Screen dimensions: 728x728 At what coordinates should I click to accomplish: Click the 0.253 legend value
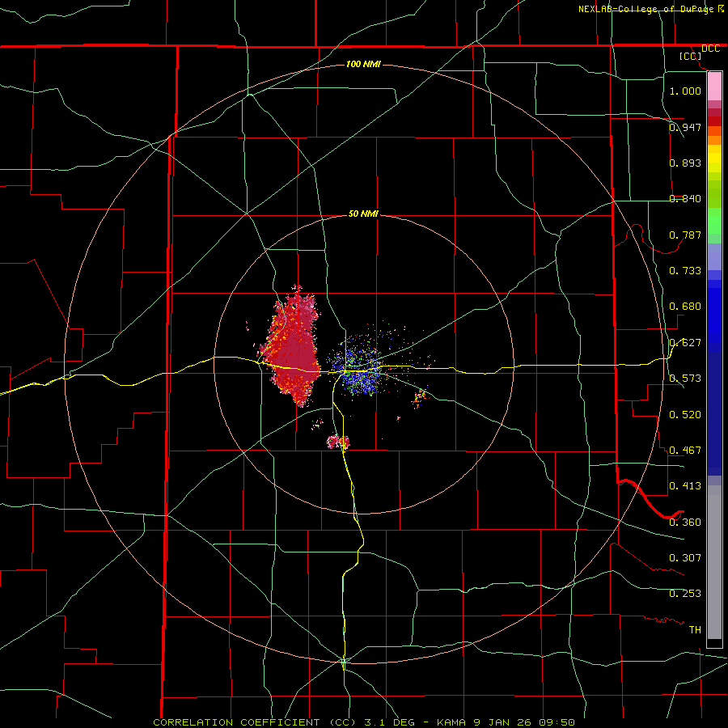tap(685, 594)
